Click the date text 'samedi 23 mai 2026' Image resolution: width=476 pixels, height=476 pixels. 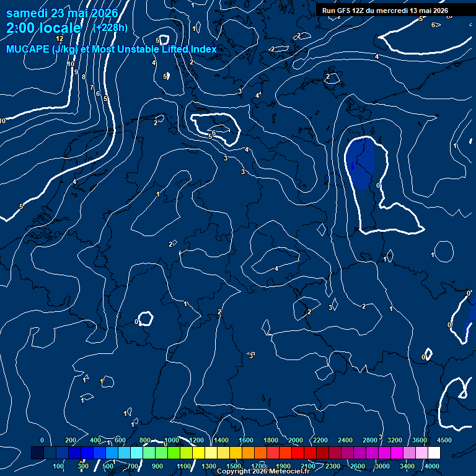(62, 13)
